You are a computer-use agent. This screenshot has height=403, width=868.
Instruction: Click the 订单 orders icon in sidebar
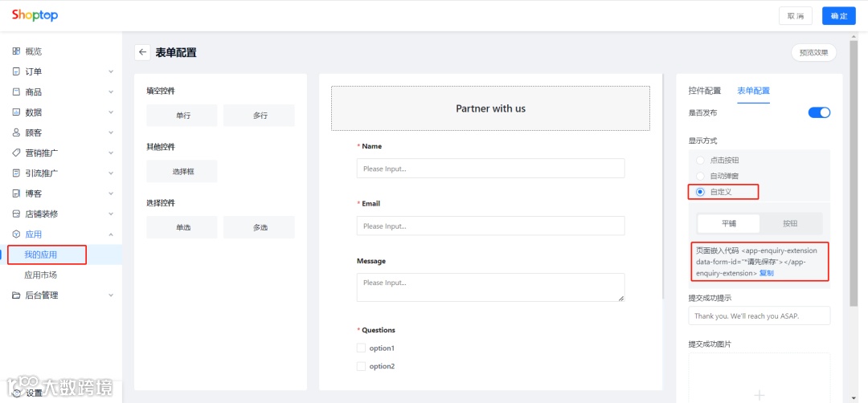[x=16, y=71]
